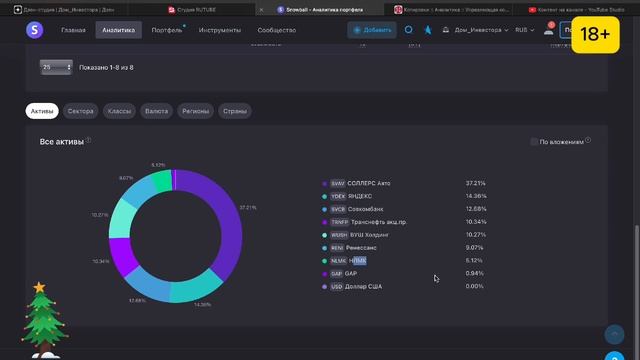Open the СОЛЛЕРС Авто asset link

pyautogui.click(x=369, y=184)
